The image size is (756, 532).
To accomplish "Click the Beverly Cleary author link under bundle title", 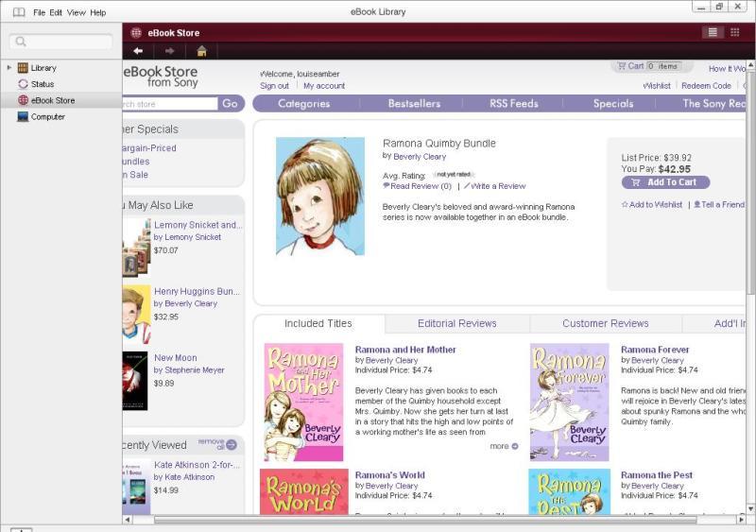I will [420, 157].
